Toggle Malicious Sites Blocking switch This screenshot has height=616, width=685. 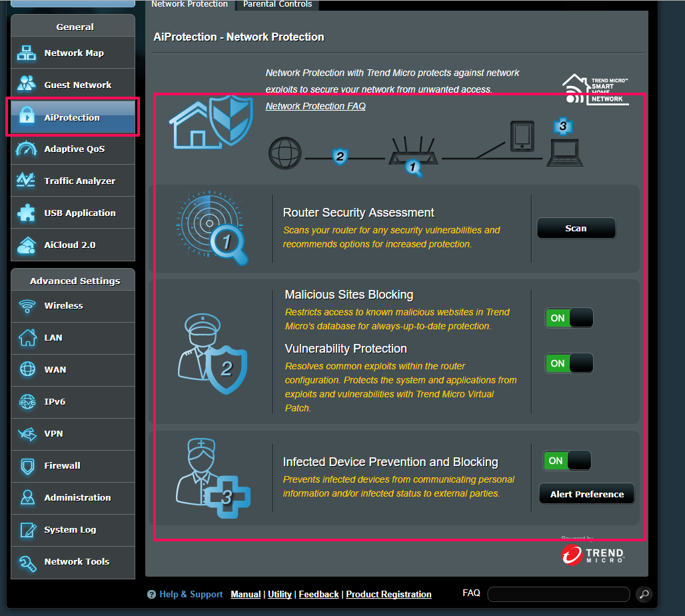click(569, 318)
